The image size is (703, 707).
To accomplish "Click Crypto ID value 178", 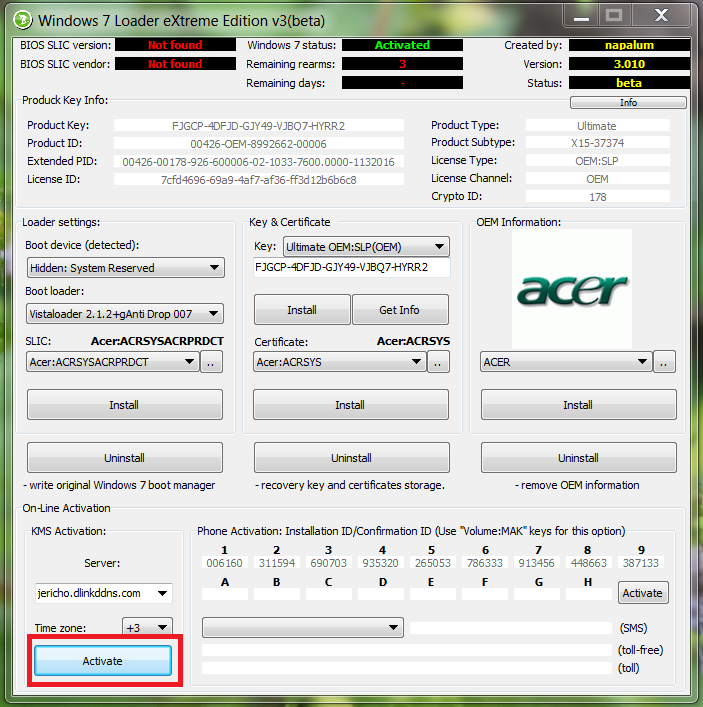I will pos(597,197).
